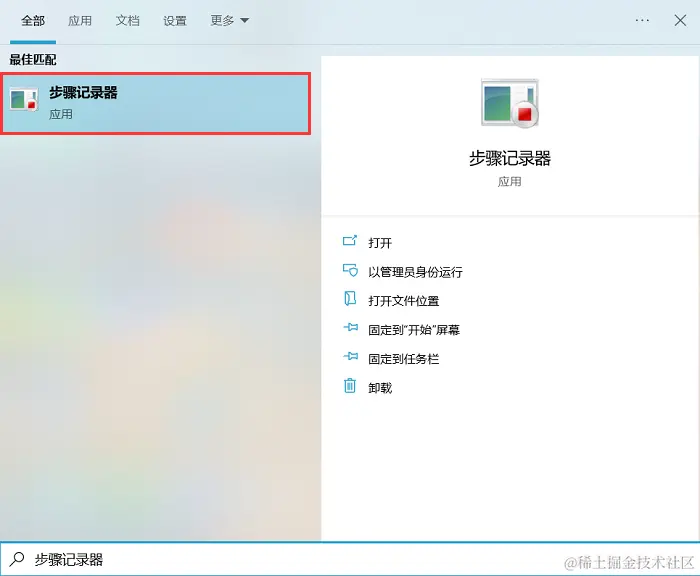Switch to the 全部 tab
The width and height of the screenshot is (700, 576).
33,21
